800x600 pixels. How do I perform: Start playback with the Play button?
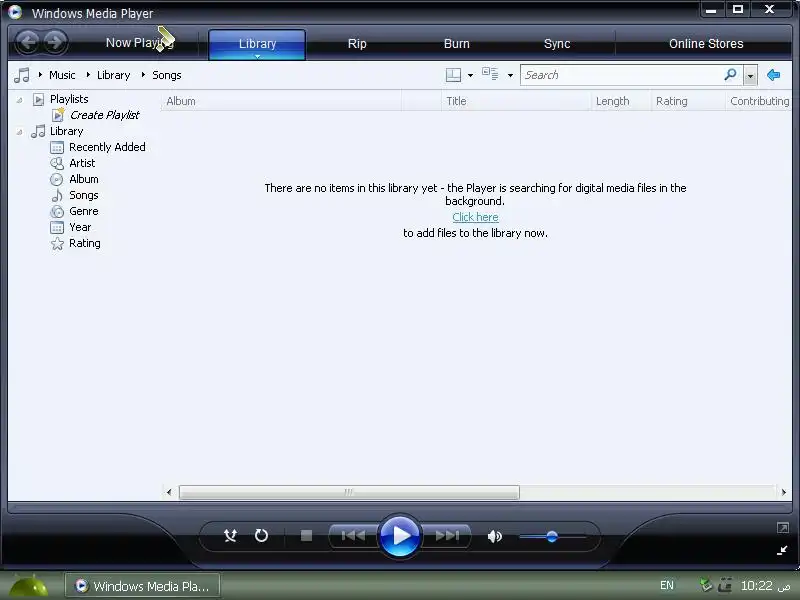tap(399, 536)
